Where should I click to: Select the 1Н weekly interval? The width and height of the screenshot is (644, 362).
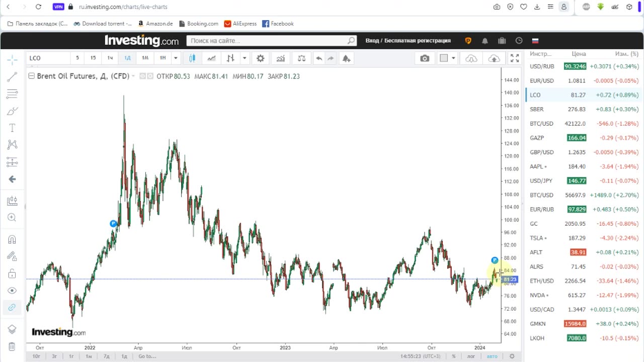[x=163, y=58]
